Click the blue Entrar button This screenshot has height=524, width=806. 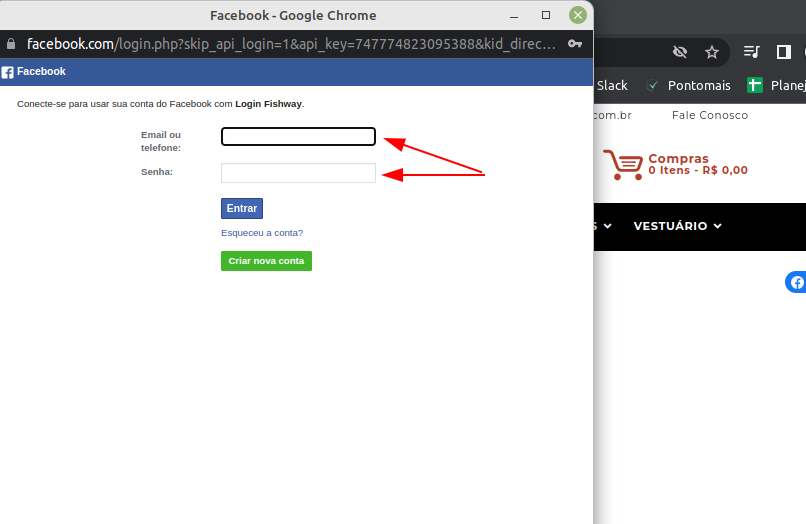click(x=242, y=208)
